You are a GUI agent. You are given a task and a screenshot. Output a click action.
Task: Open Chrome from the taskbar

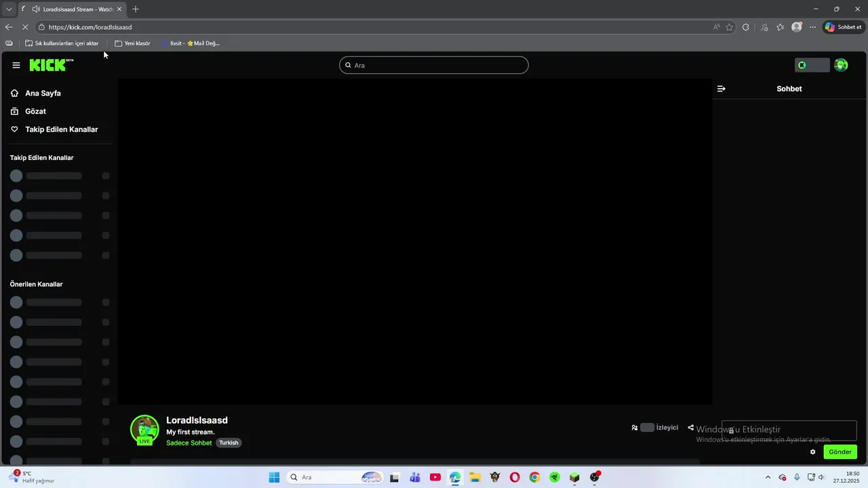coord(535,477)
